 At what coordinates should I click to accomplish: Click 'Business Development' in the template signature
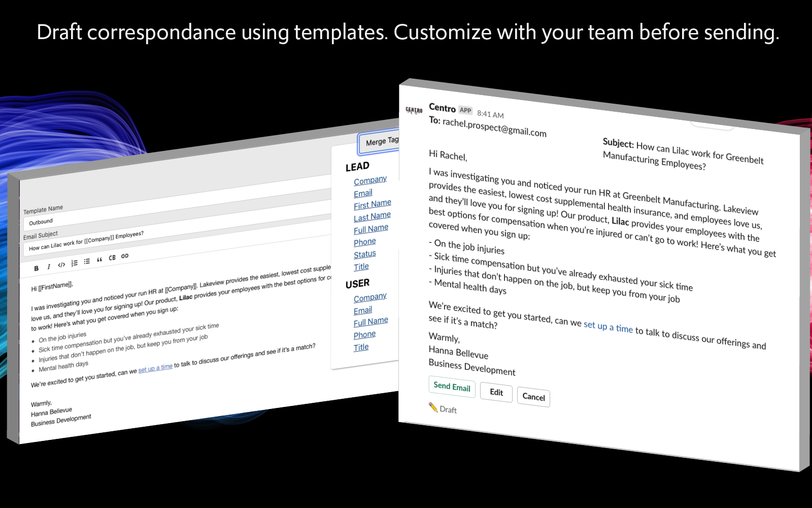point(61,420)
